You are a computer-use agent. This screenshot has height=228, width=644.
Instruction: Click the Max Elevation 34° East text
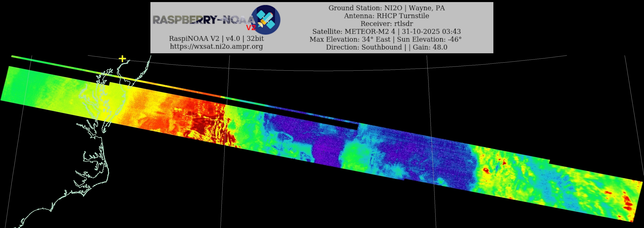tap(350, 39)
